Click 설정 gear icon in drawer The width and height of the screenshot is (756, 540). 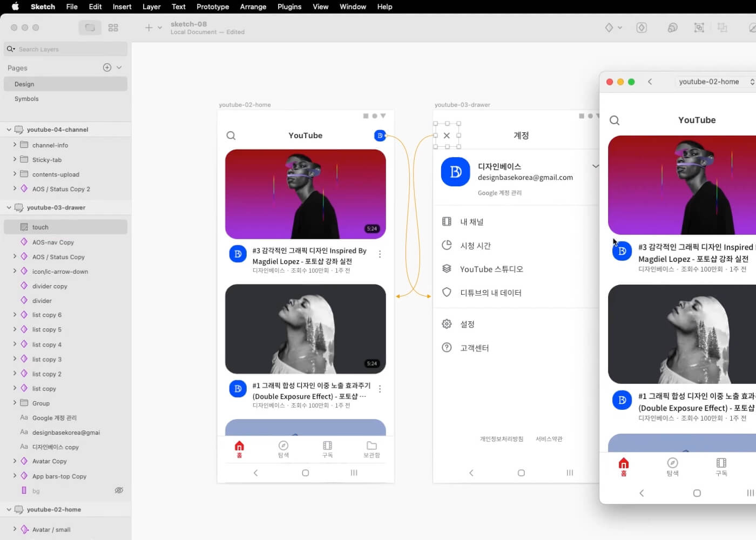point(447,324)
